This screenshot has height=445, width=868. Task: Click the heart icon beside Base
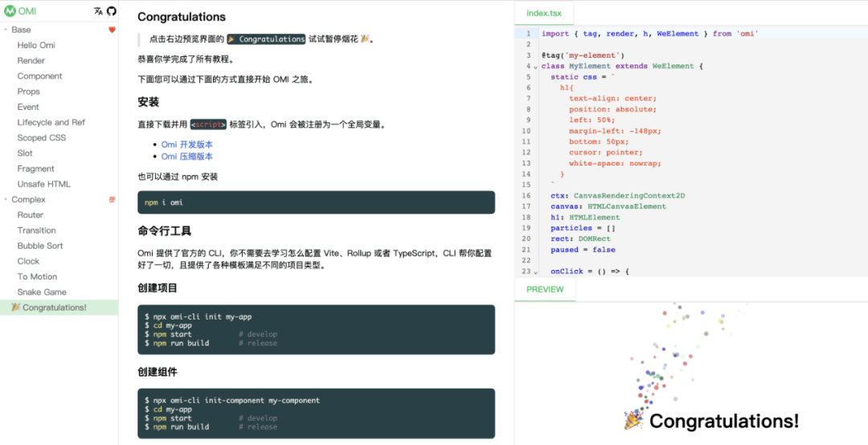pos(112,30)
